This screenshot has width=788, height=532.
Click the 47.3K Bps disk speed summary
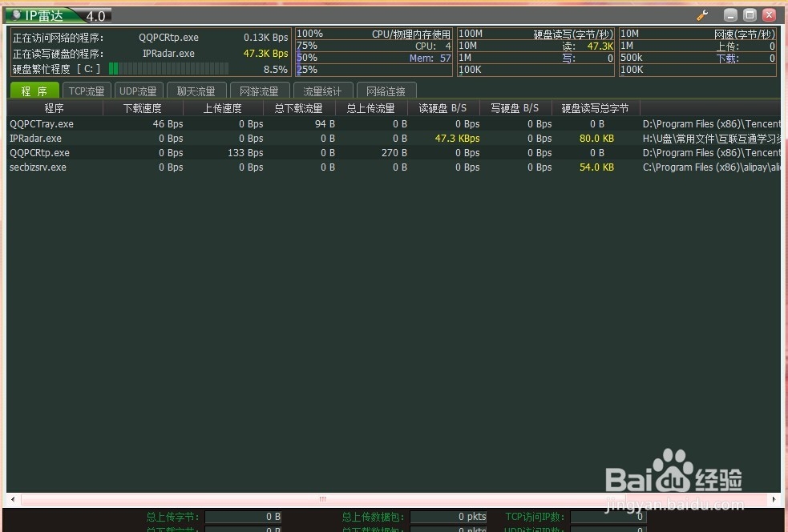[x=266, y=53]
